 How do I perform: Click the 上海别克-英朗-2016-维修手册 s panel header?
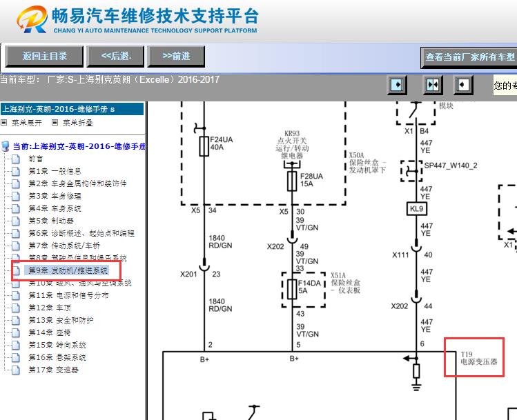[x=72, y=109]
